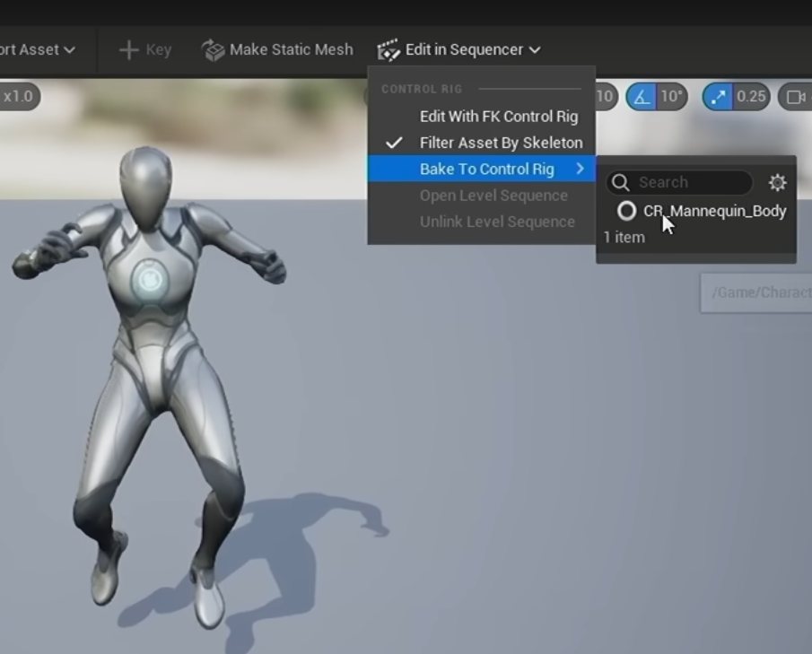Click the CR_Mannequin_Body circle asset icon
Screen dimensions: 812x654
(x=626, y=211)
